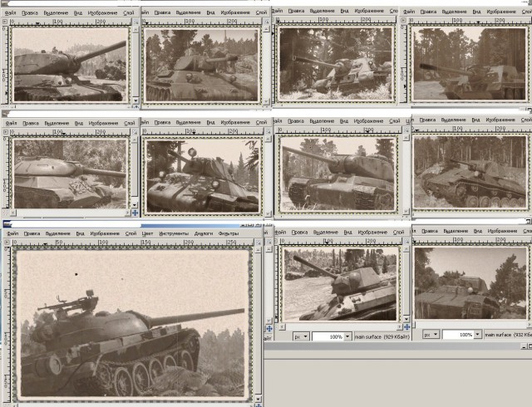The height and width of the screenshot is (407, 532).
Task: Click 100% zoom field in 932 Кб window
Action: (x=458, y=335)
